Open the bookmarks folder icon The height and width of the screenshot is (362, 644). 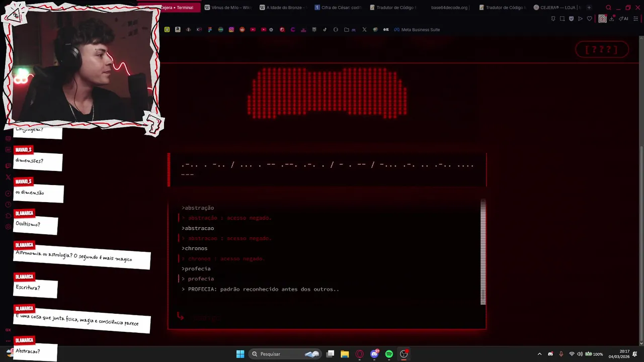(347, 30)
